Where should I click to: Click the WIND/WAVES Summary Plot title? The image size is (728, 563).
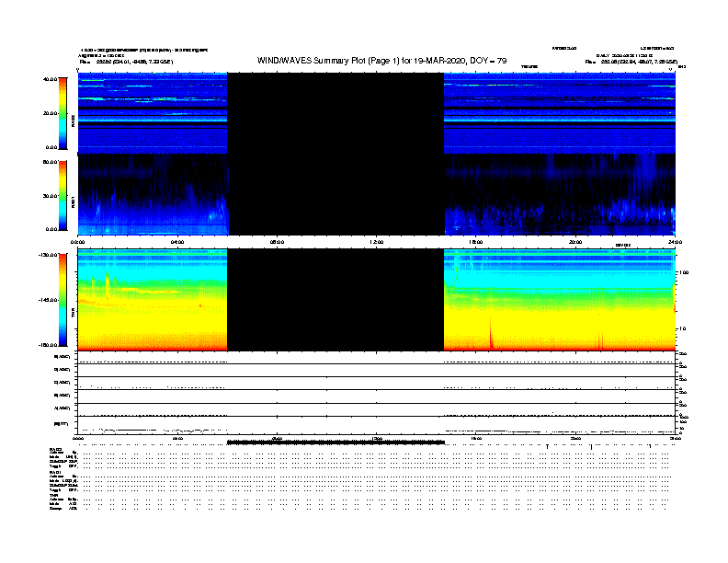pyautogui.click(x=381, y=61)
